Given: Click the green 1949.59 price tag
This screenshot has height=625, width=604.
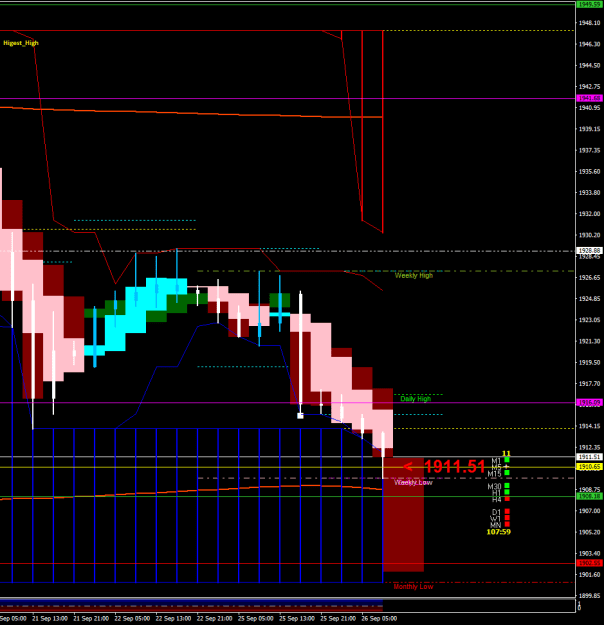Looking at the screenshot, I should pos(590,4).
